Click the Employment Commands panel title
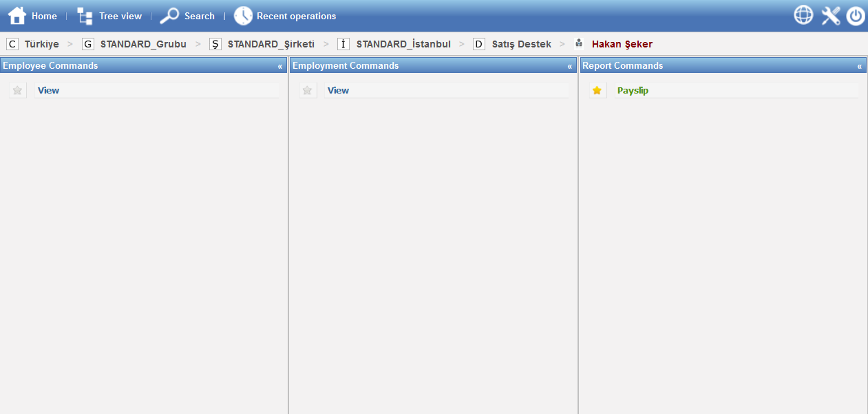This screenshot has height=414, width=868. tap(346, 66)
